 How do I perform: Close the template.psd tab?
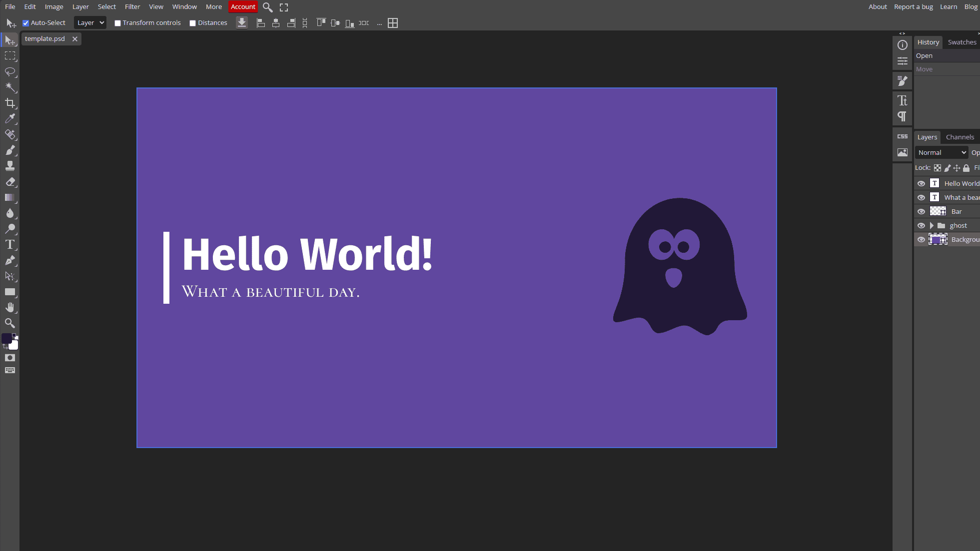point(75,39)
